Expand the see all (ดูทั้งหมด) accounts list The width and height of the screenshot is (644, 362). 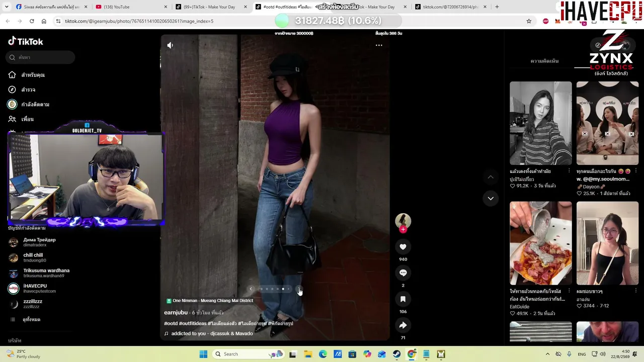click(x=26, y=319)
